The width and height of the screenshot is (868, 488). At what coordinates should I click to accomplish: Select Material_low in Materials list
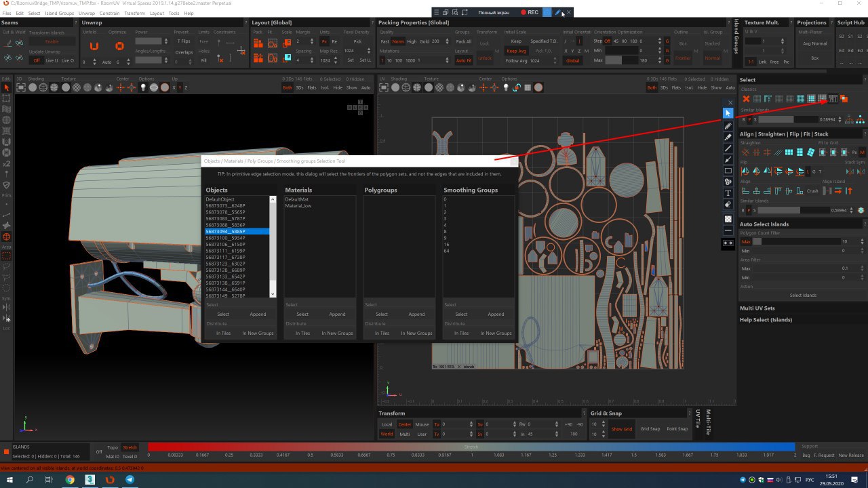pyautogui.click(x=298, y=206)
